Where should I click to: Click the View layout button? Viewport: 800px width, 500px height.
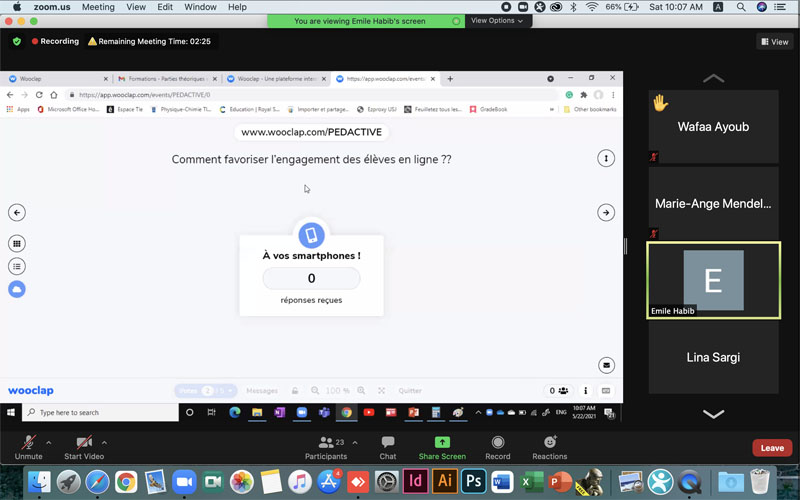tap(774, 42)
